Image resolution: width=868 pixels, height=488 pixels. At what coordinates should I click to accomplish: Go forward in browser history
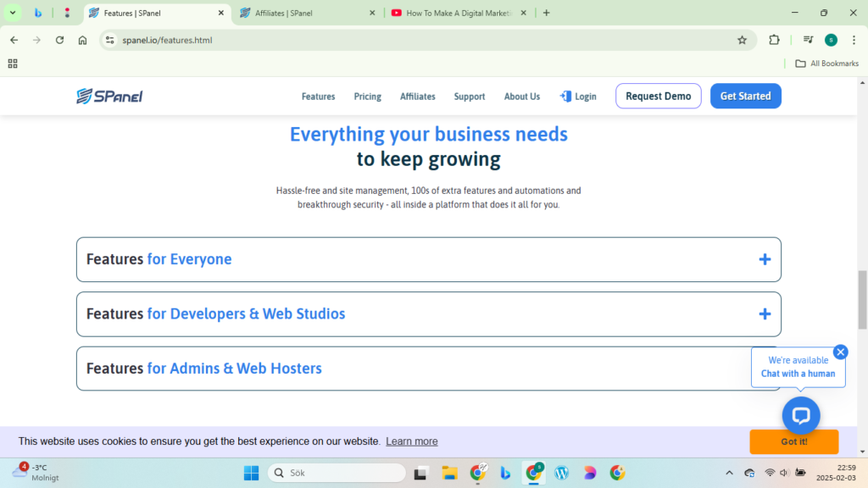click(36, 40)
